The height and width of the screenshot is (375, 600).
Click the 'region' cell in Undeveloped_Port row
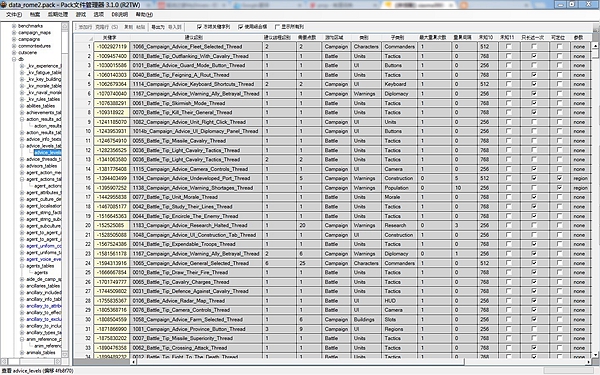pyautogui.click(x=580, y=178)
